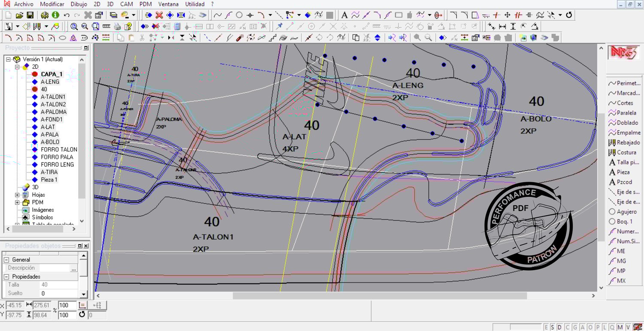The height and width of the screenshot is (331, 644).
Task: Select A-PALOMA piece in project tree
Action: click(x=53, y=112)
